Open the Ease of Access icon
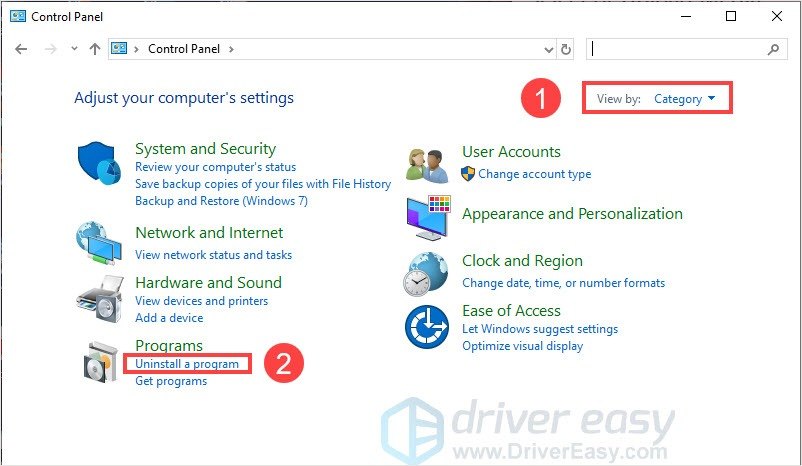The height and width of the screenshot is (466, 802). coord(427,327)
